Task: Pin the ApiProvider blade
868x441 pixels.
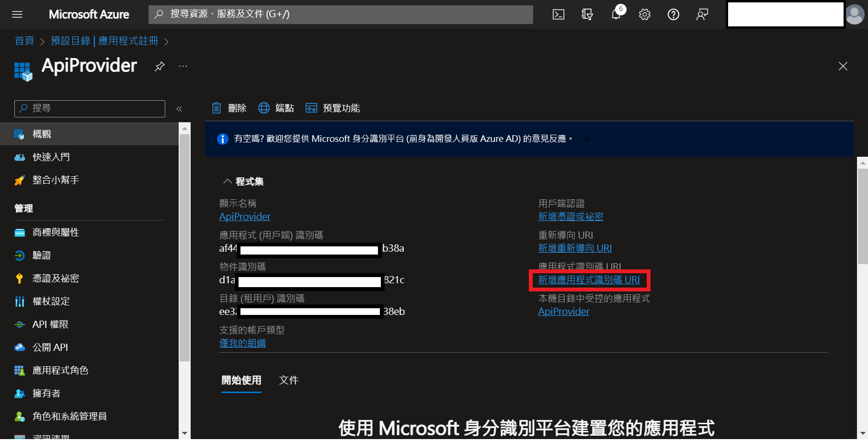Action: [160, 66]
